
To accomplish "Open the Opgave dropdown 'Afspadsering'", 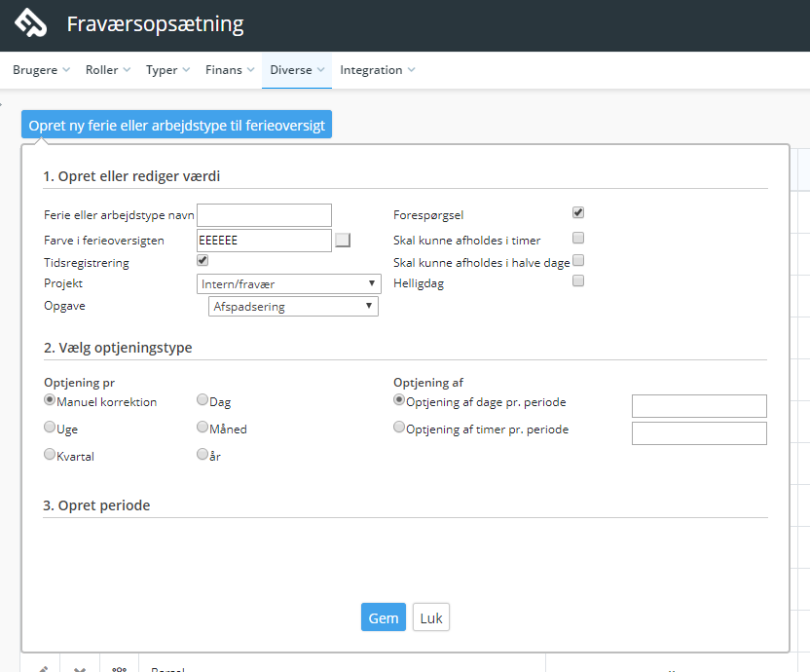I will [293, 306].
